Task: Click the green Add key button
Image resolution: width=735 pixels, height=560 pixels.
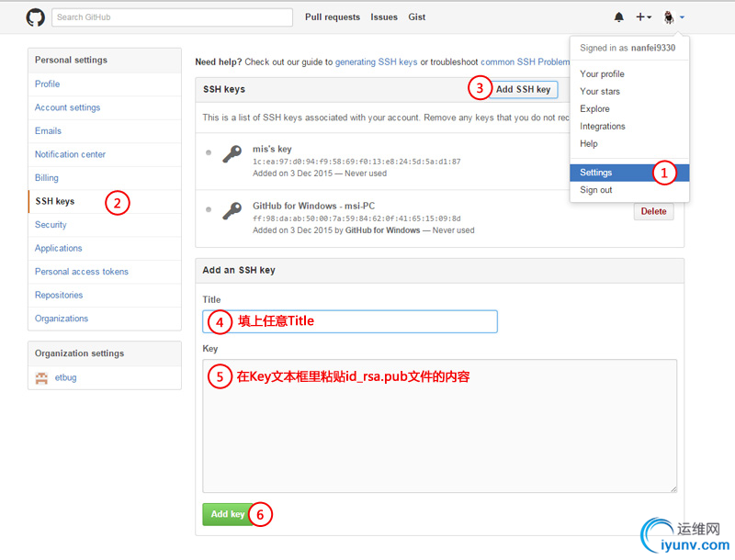Action: pos(228,514)
